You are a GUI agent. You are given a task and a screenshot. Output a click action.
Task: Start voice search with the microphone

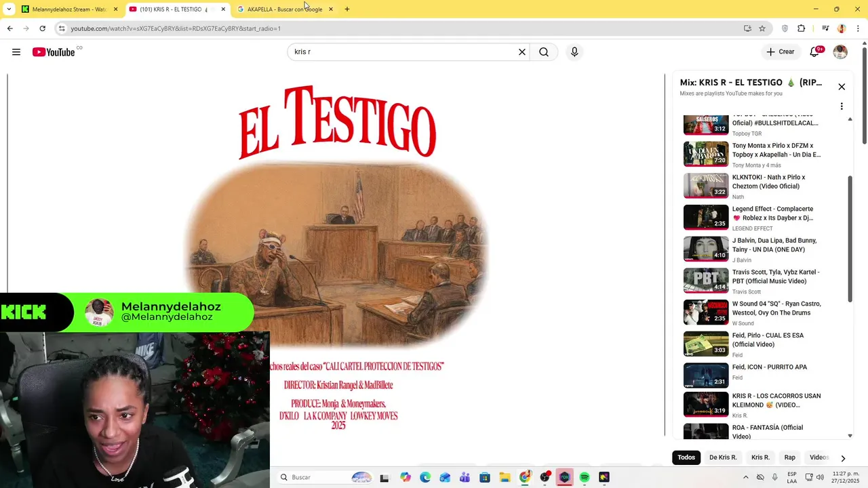(574, 52)
